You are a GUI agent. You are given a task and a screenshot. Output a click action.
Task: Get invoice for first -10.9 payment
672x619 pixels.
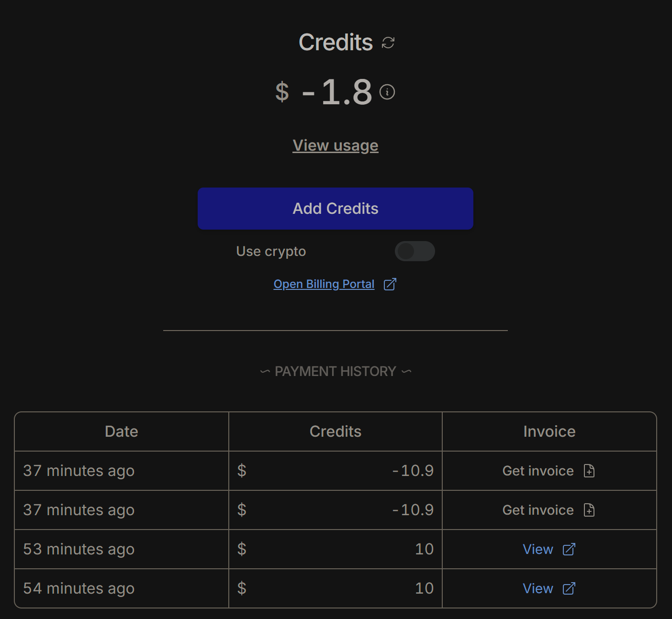click(538, 471)
